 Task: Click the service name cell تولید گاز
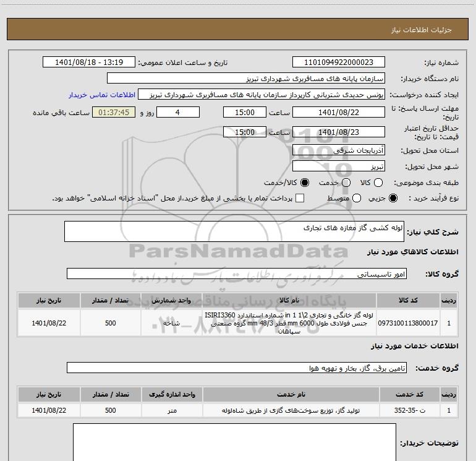(x=291, y=410)
